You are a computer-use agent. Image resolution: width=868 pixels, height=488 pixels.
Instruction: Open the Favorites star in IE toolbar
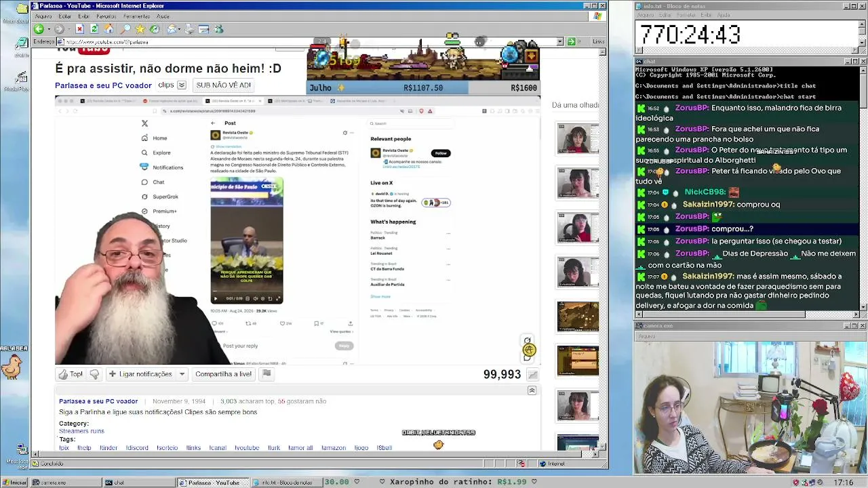140,29
